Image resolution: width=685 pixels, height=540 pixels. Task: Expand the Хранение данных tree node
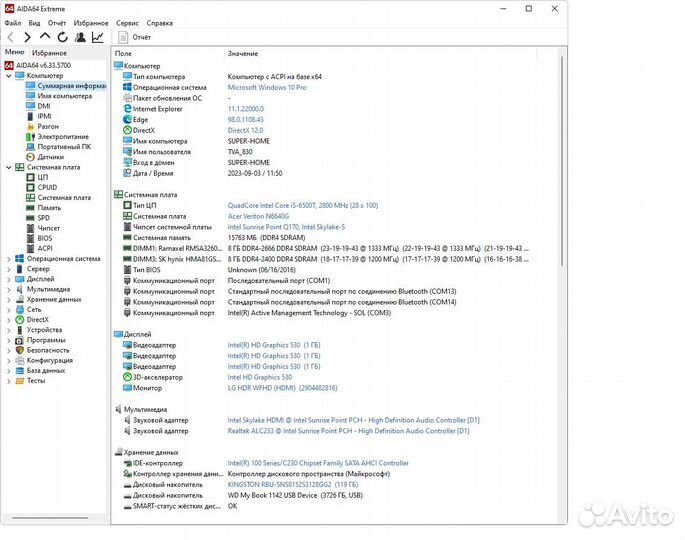[x=9, y=300]
